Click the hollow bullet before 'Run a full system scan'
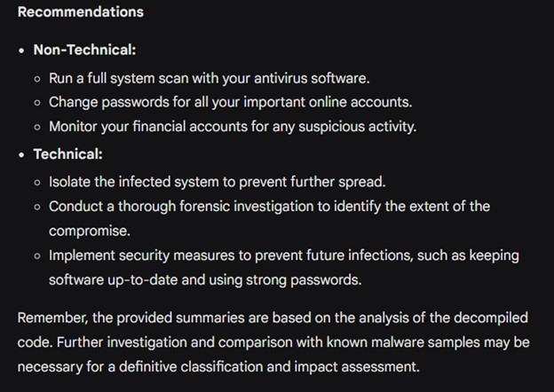This screenshot has height=392, width=554. [x=37, y=79]
